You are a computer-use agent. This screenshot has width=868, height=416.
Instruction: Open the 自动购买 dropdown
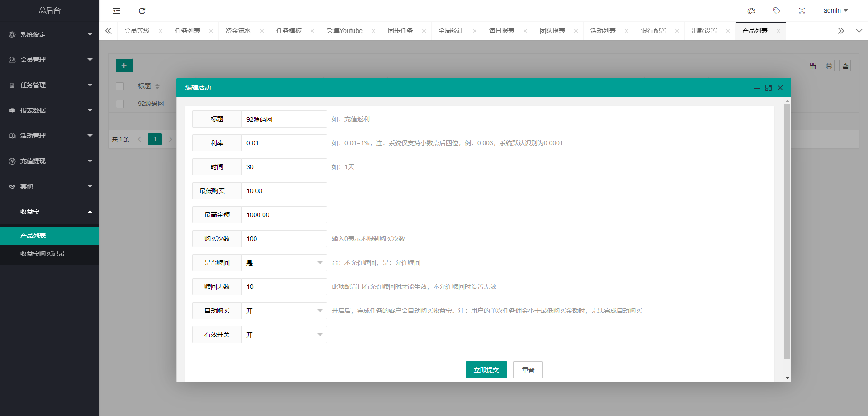point(284,311)
